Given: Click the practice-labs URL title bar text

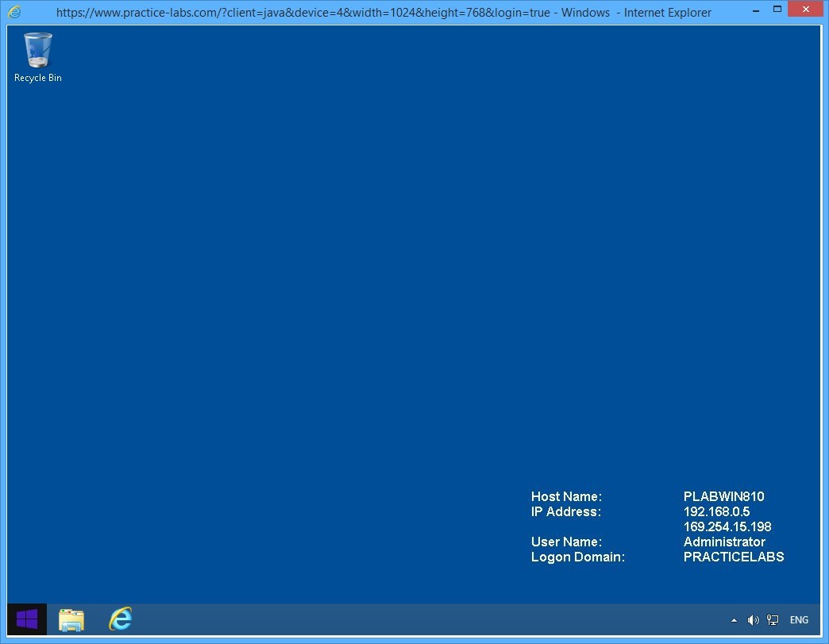Looking at the screenshot, I should point(302,13).
